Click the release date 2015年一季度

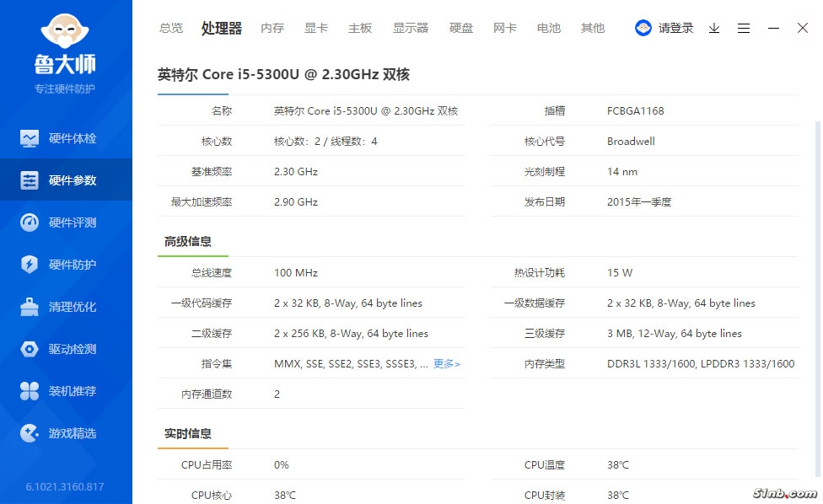coord(639,202)
